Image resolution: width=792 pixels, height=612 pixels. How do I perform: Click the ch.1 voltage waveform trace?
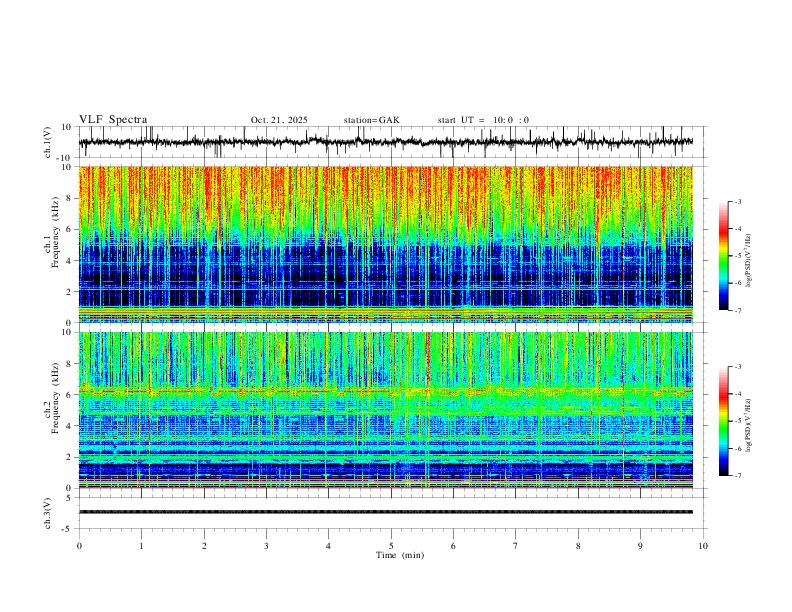[x=386, y=142]
